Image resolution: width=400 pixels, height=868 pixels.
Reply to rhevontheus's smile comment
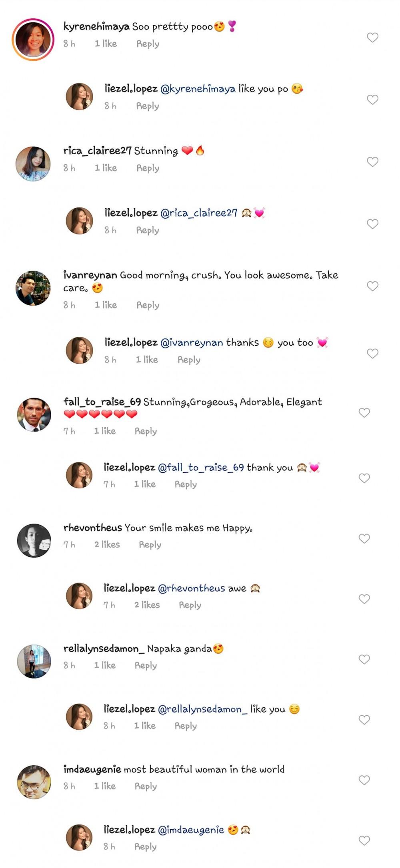click(x=150, y=545)
